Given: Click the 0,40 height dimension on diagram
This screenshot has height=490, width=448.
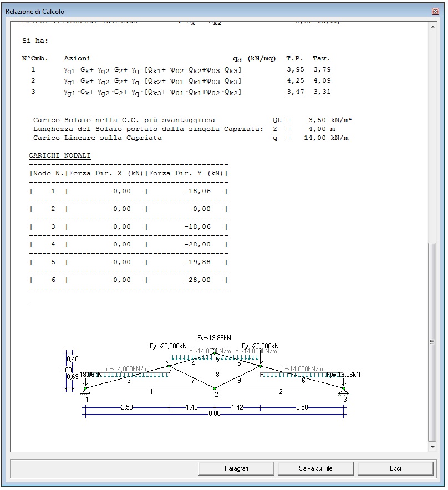Looking at the screenshot, I should pos(73,358).
